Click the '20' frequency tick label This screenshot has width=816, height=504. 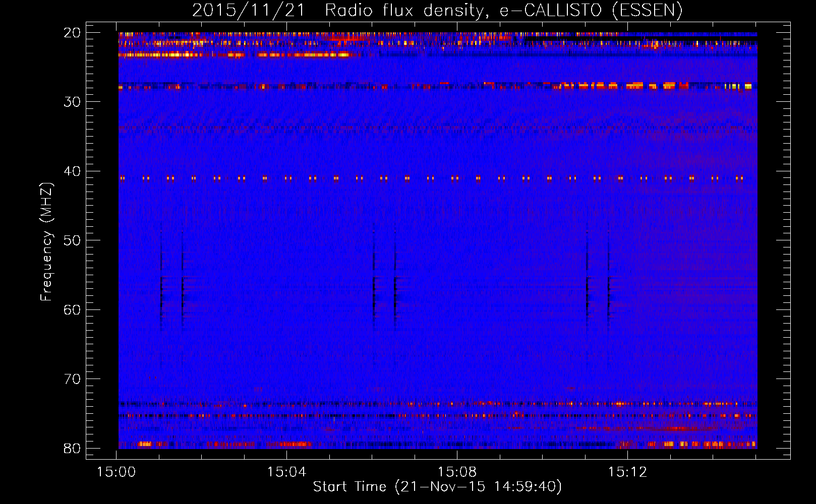click(x=73, y=33)
